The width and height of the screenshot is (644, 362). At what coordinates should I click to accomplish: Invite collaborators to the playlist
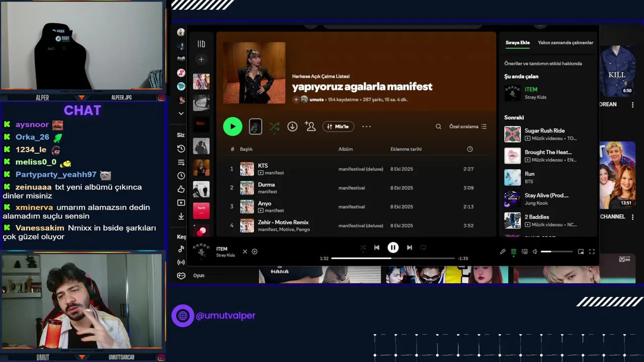pyautogui.click(x=310, y=127)
